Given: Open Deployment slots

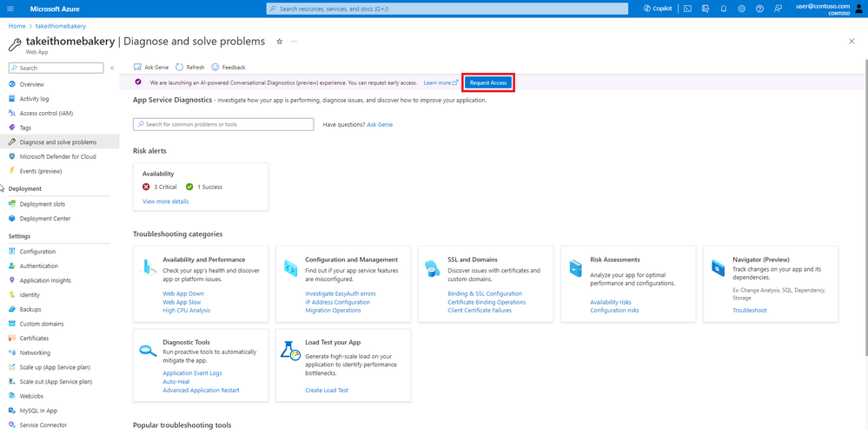Looking at the screenshot, I should click(x=42, y=204).
